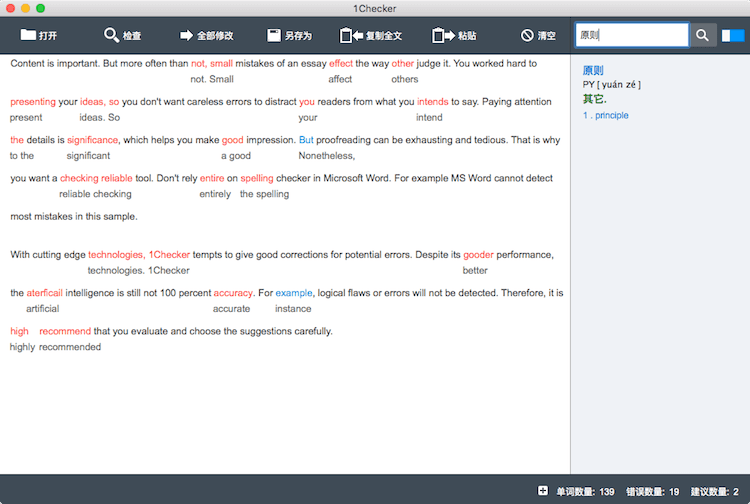Click the red error word 'high'

(19, 331)
